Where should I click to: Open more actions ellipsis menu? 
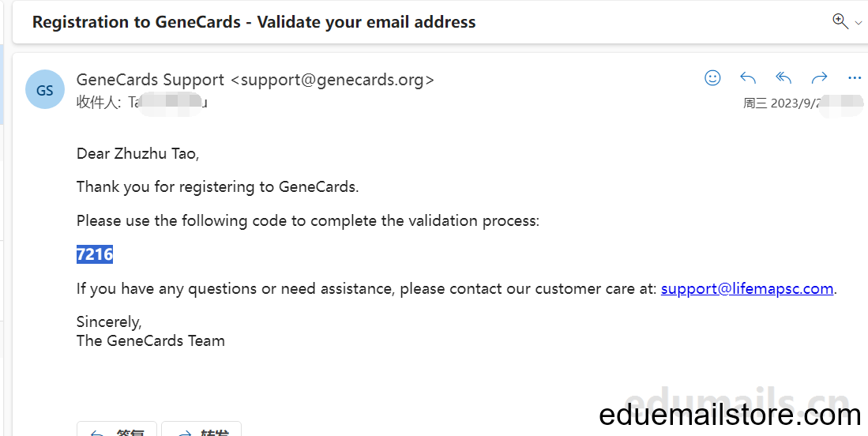tap(855, 78)
